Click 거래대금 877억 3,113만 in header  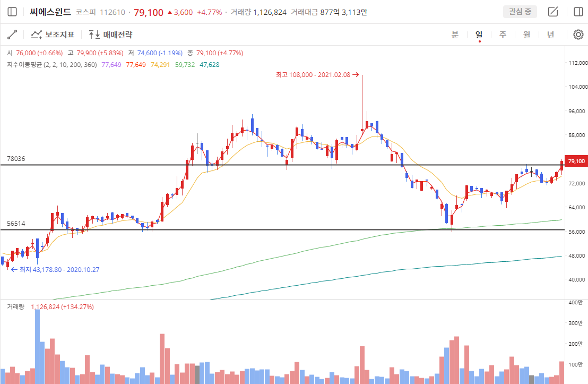[x=329, y=12]
